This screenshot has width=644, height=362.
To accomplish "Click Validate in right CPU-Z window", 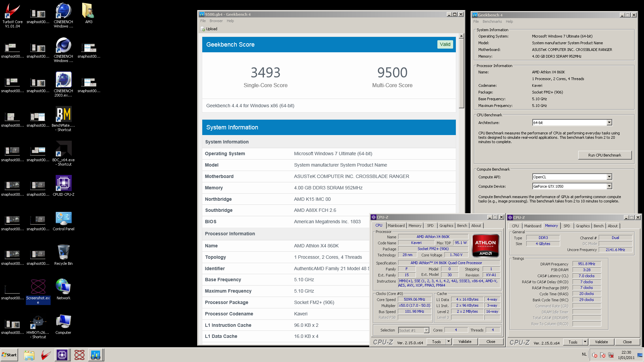I will pyautogui.click(x=601, y=342).
